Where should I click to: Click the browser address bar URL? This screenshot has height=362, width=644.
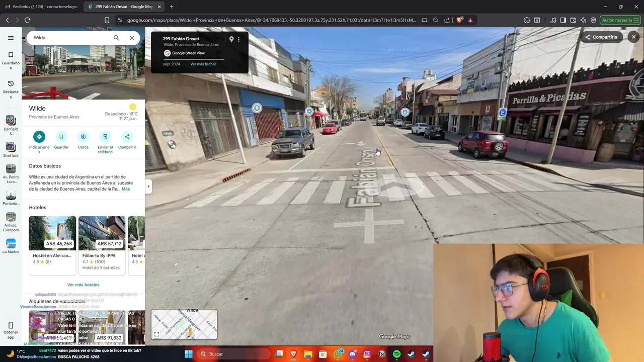pyautogui.click(x=272, y=20)
